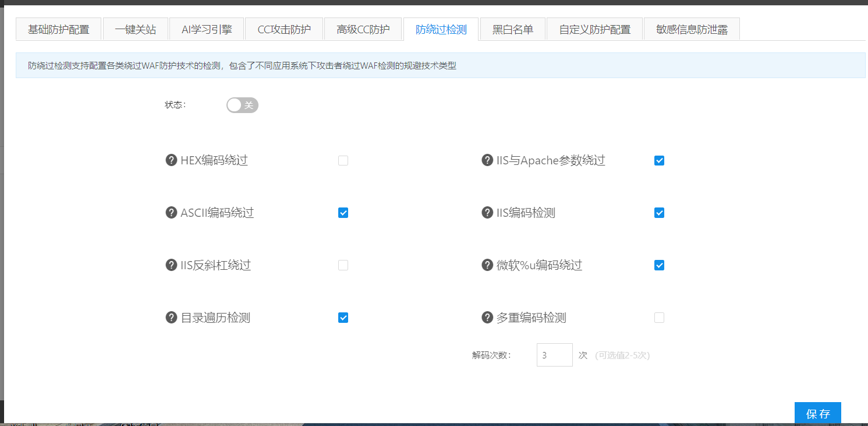Toggle the 状态 switch on

click(x=242, y=105)
